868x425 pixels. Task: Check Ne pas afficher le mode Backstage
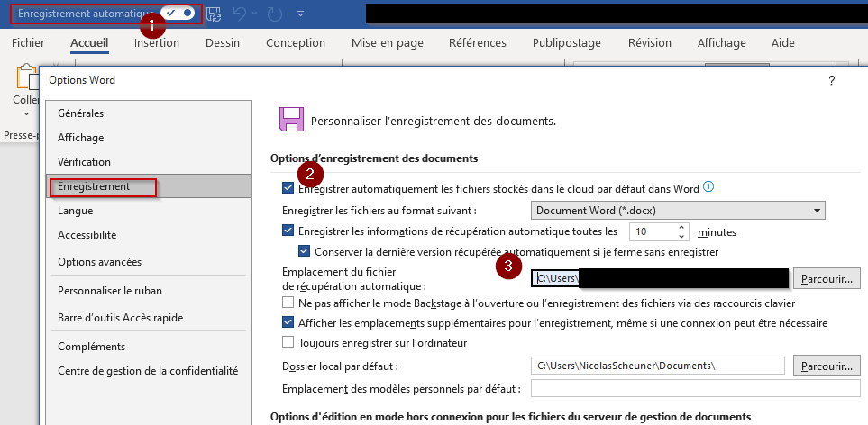[x=288, y=303]
